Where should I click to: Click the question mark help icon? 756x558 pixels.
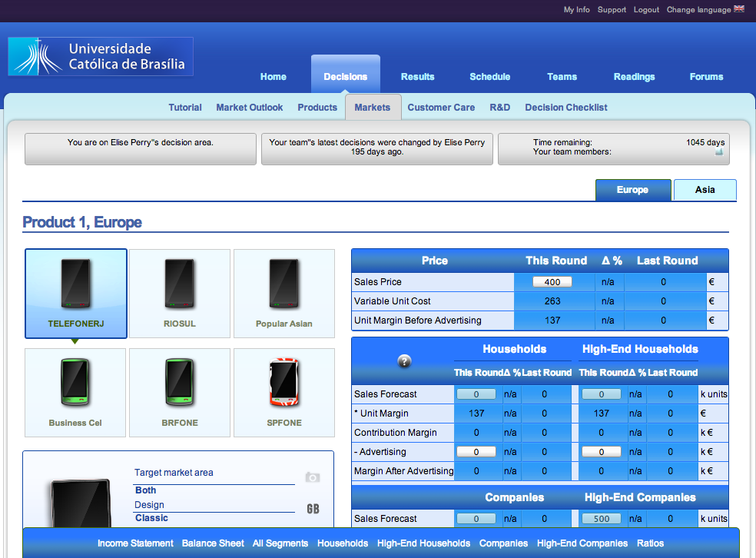pyautogui.click(x=404, y=361)
